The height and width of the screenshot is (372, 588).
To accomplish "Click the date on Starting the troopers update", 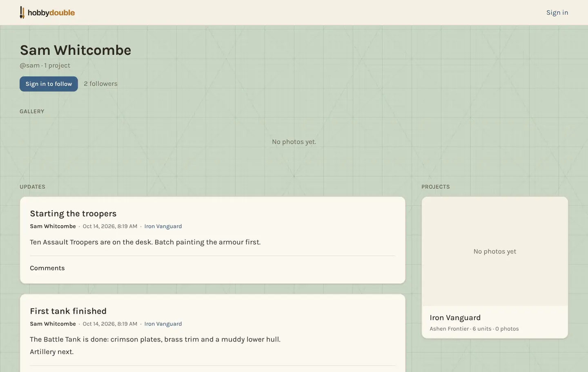I will [110, 226].
